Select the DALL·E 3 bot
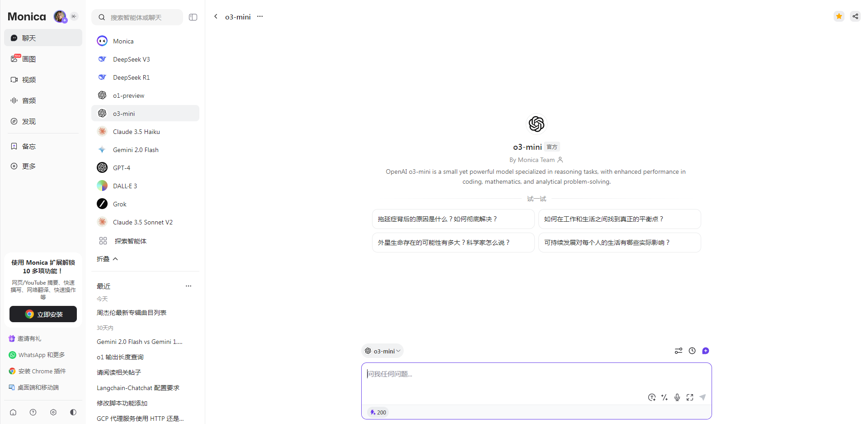The width and height of the screenshot is (868, 424). tap(145, 186)
